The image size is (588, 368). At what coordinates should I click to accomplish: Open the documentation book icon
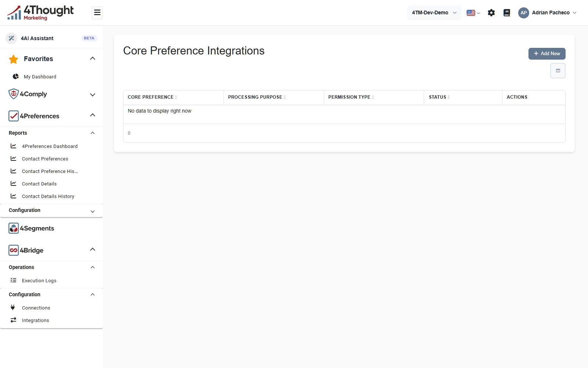point(507,13)
